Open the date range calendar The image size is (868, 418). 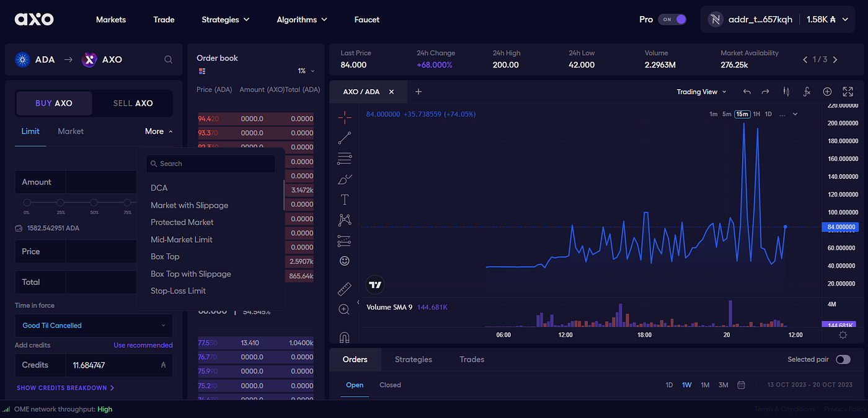pos(741,385)
